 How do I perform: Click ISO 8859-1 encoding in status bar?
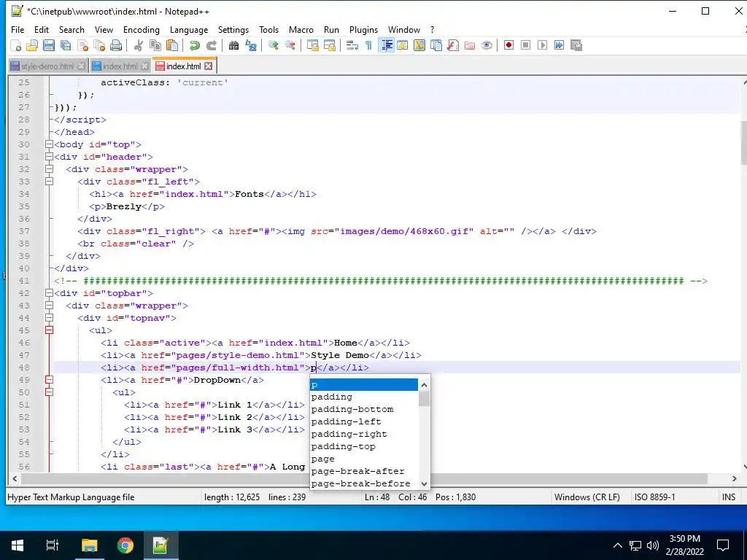(x=654, y=497)
